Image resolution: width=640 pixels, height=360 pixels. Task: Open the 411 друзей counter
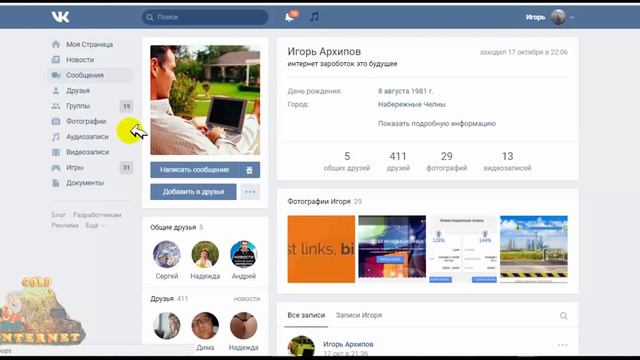coord(398,161)
